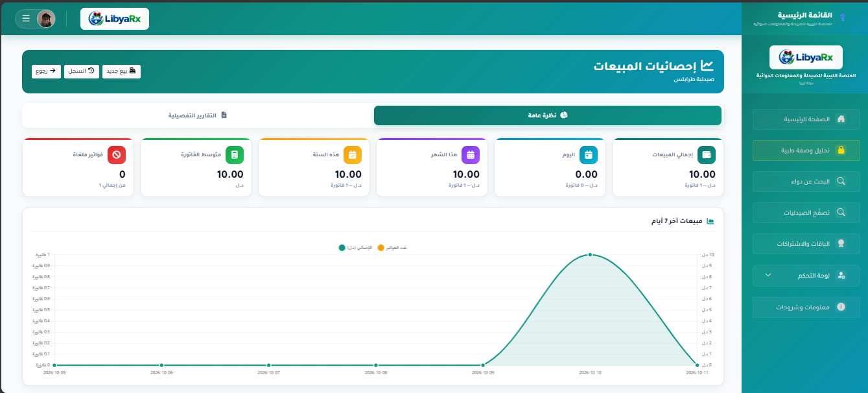Click the 2026-10-08 date axis label
Screen dimensions: 868x393
(x=376, y=373)
